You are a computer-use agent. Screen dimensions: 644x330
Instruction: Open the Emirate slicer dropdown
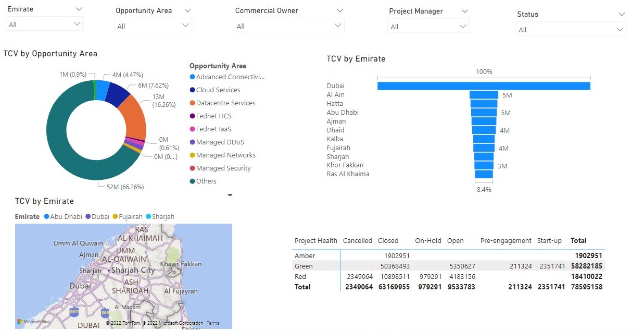click(x=44, y=23)
